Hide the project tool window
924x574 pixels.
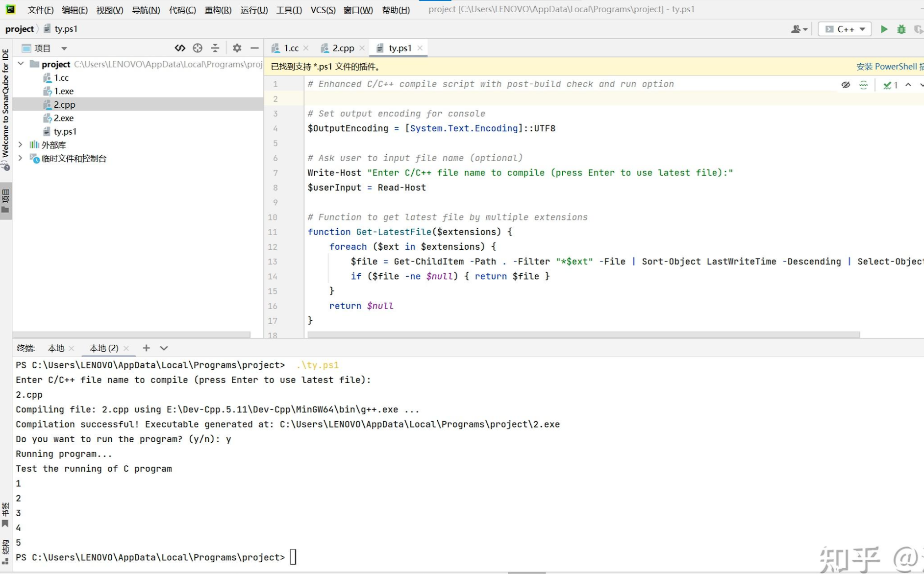point(254,48)
